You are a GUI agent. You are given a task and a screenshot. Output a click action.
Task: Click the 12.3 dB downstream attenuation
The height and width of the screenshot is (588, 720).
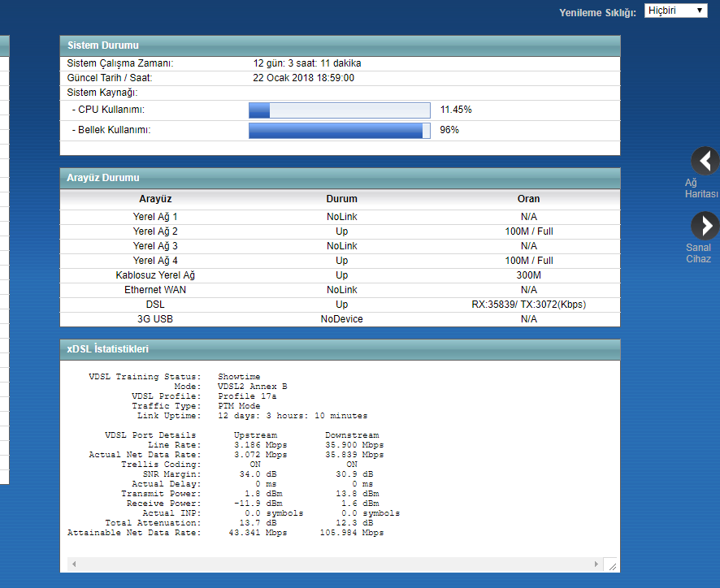pos(354,523)
